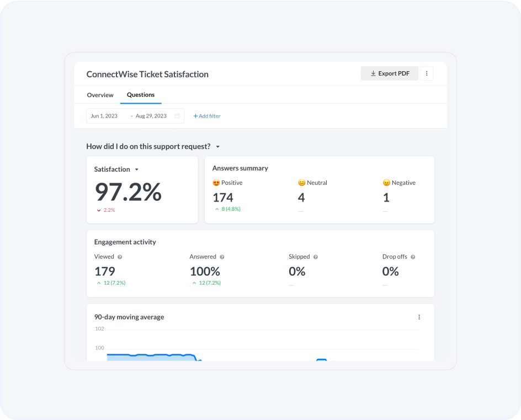The height and width of the screenshot is (420, 521).
Task: Click the neutral answers count 4
Action: point(301,198)
